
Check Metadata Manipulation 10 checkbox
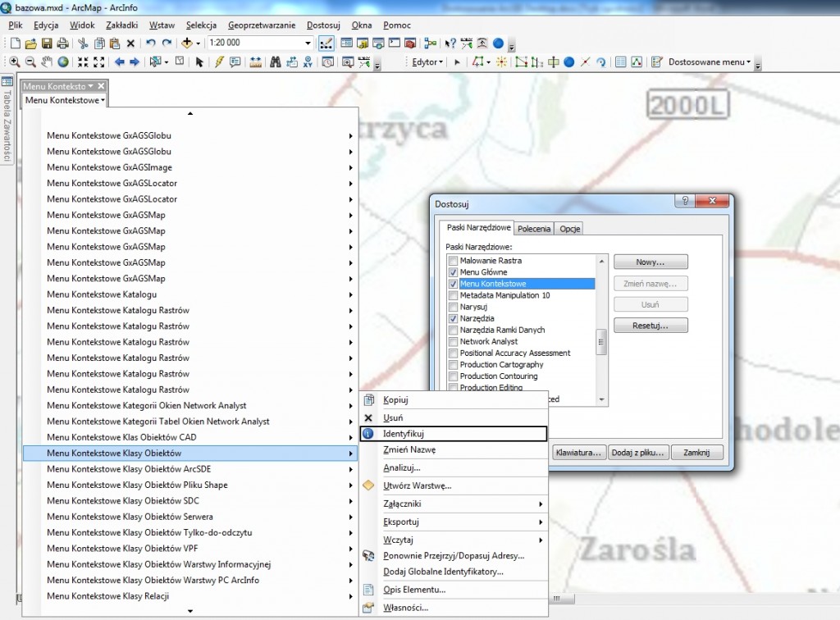click(x=453, y=295)
